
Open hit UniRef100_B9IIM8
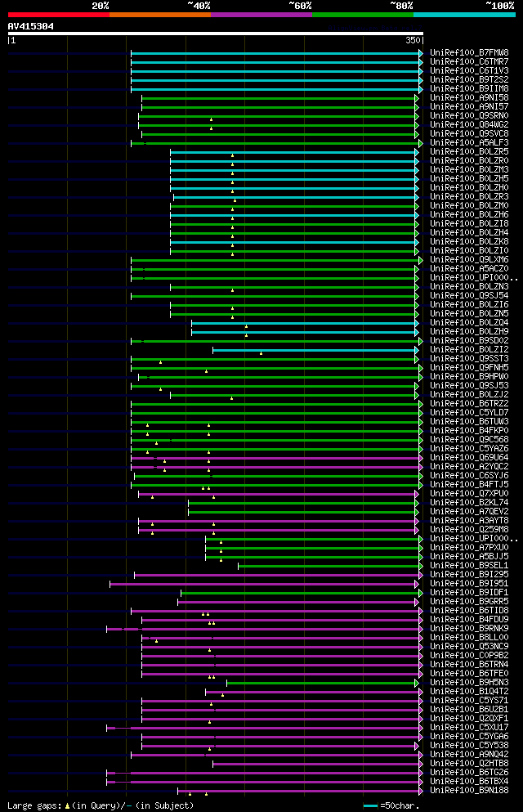[x=469, y=88]
